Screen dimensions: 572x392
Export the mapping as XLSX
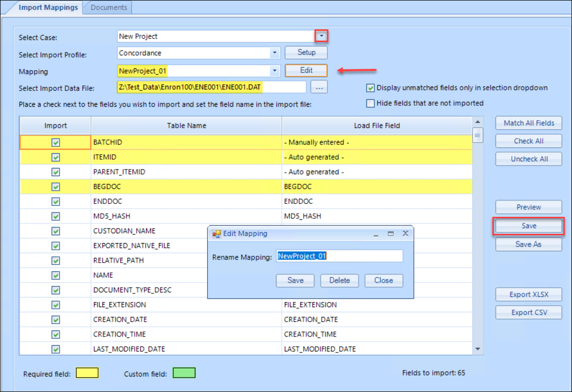click(528, 294)
